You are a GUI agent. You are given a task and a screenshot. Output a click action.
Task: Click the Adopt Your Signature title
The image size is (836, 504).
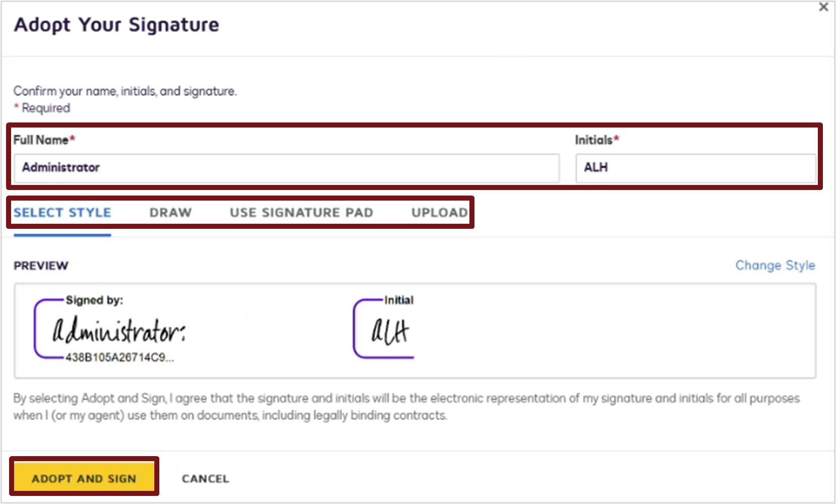coord(116,25)
